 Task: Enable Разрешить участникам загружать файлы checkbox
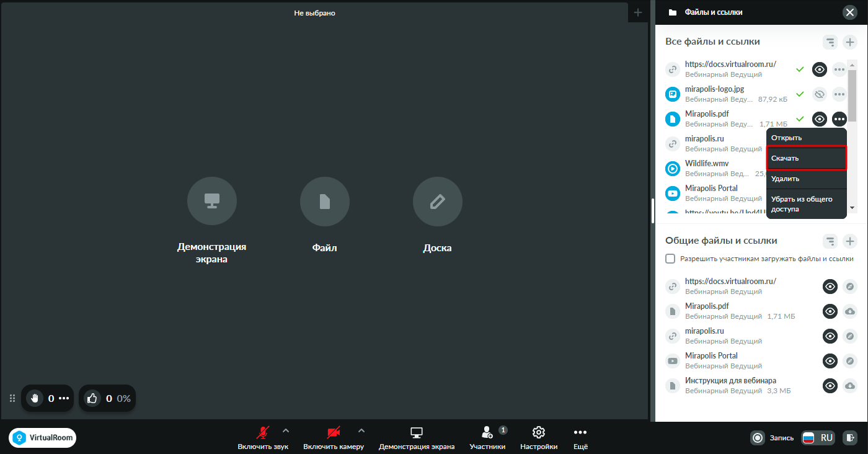[x=670, y=259]
